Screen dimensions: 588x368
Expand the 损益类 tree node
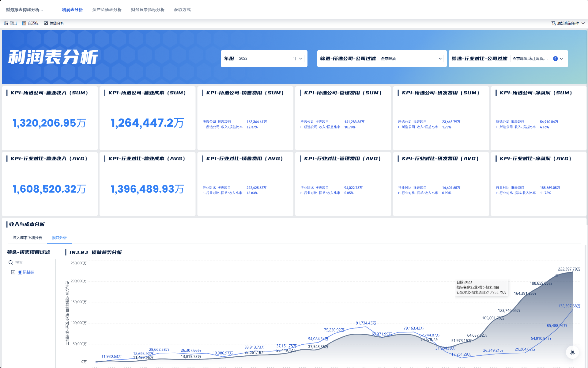pyautogui.click(x=13, y=272)
